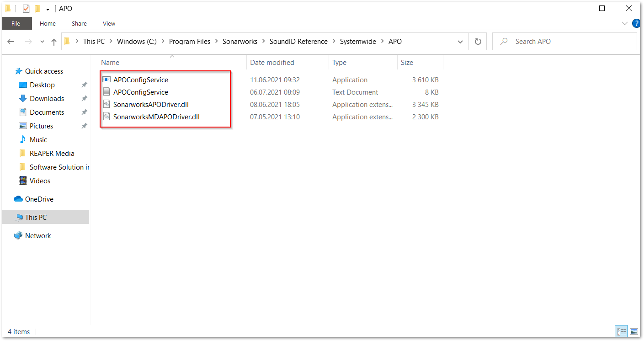Click size '3 345 KB'

click(425, 105)
